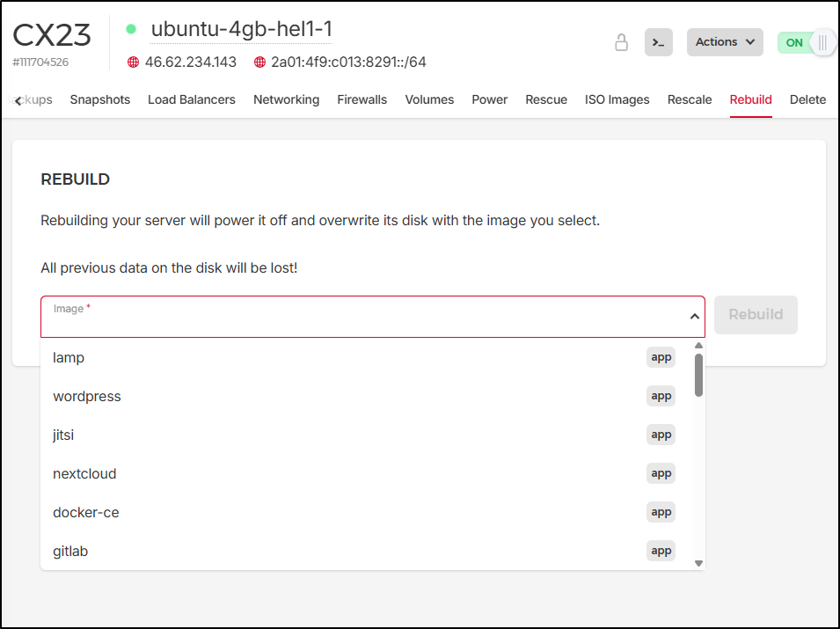Click the server name ubuntu-4gb-hel1-1
The width and height of the screenshot is (840, 629).
pos(241,29)
